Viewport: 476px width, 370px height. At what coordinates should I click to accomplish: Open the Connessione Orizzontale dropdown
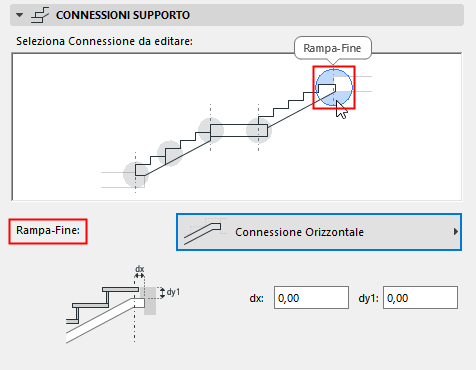319,232
